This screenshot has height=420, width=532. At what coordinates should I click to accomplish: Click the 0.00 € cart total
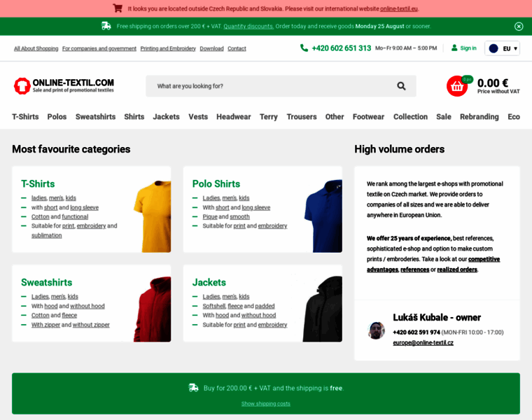pos(493,83)
